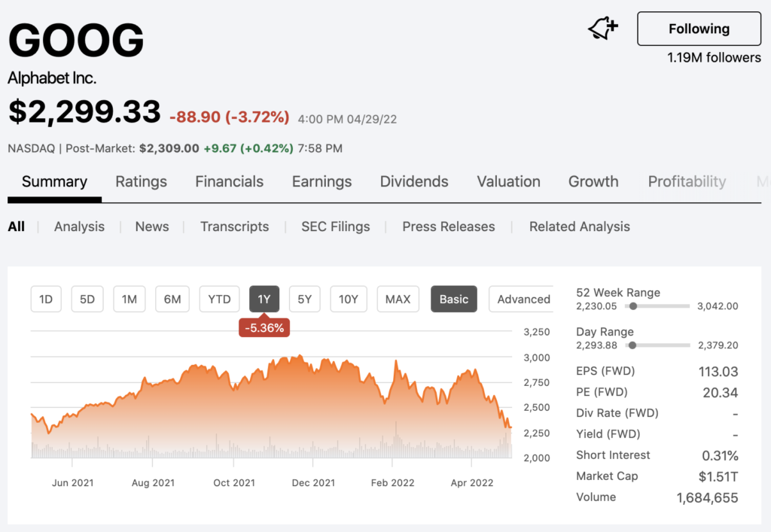This screenshot has width=771, height=532.
Task: Set chart range to 5D
Action: tap(87, 299)
